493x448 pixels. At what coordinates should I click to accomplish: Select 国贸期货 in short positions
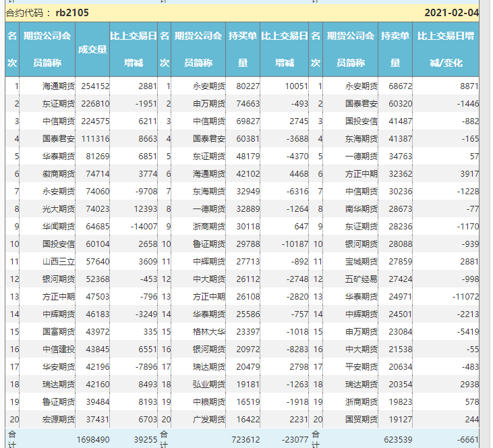pyautogui.click(x=361, y=420)
